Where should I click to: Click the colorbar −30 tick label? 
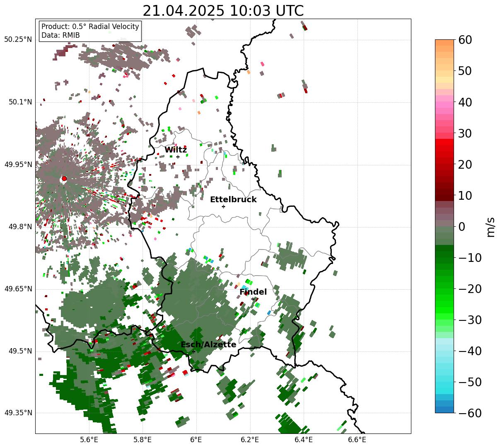coord(470,320)
